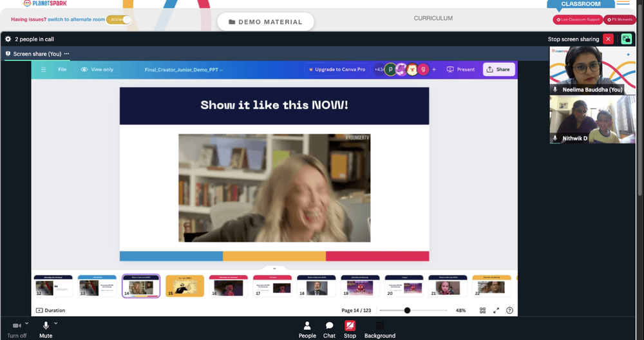
Task: Open the View only eye dropdown
Action: tap(97, 70)
